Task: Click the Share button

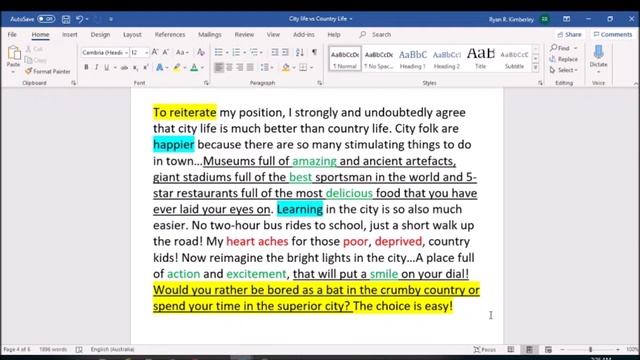Action: [x=569, y=35]
